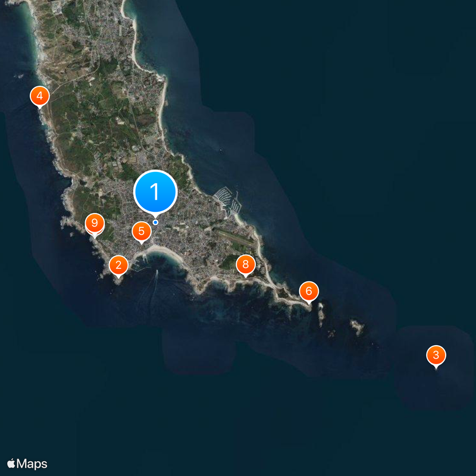Click the Apple logo beside Maps text
The height and width of the screenshot is (476, 476).
11,464
